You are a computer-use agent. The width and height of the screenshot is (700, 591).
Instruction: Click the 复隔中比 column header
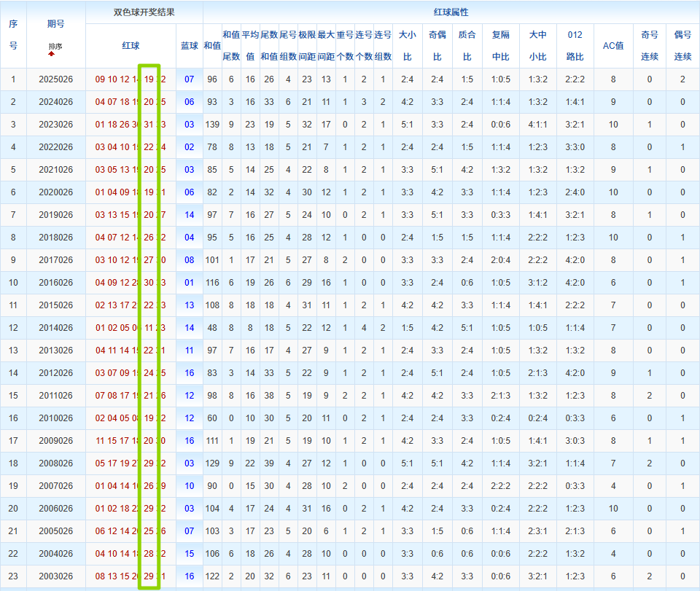click(x=501, y=45)
